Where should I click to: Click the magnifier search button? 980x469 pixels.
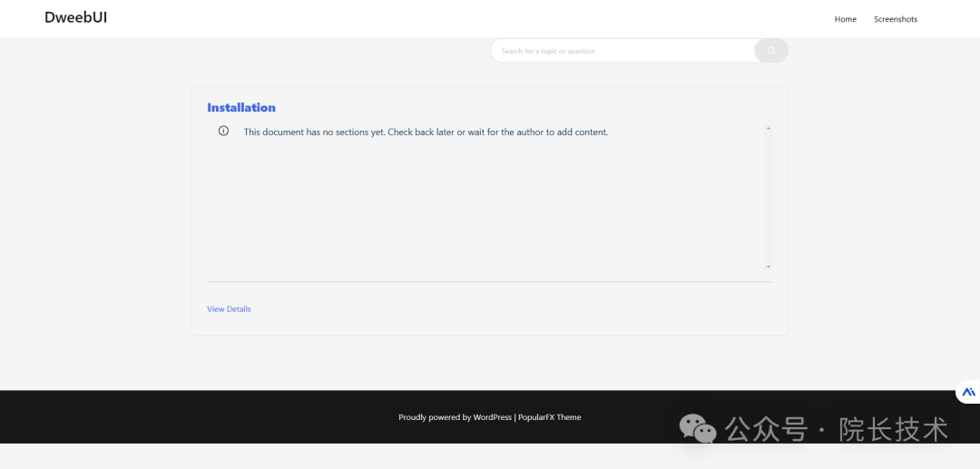coord(771,51)
